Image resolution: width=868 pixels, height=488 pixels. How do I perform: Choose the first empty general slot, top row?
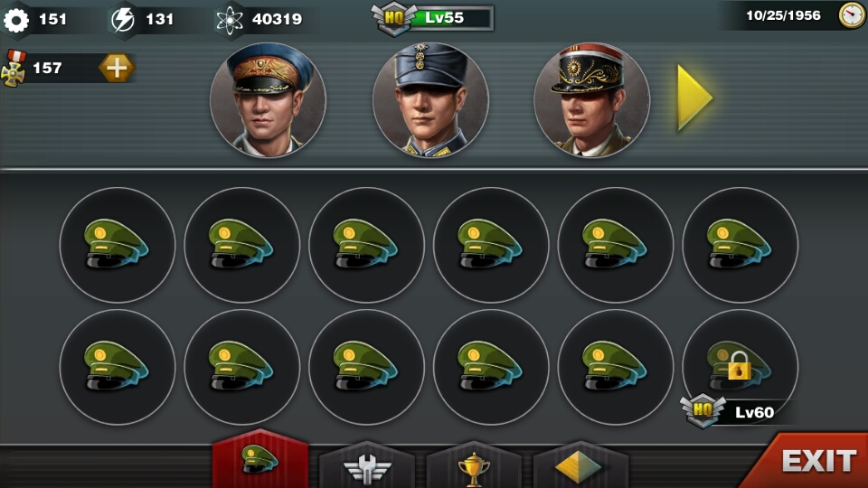coord(118,245)
